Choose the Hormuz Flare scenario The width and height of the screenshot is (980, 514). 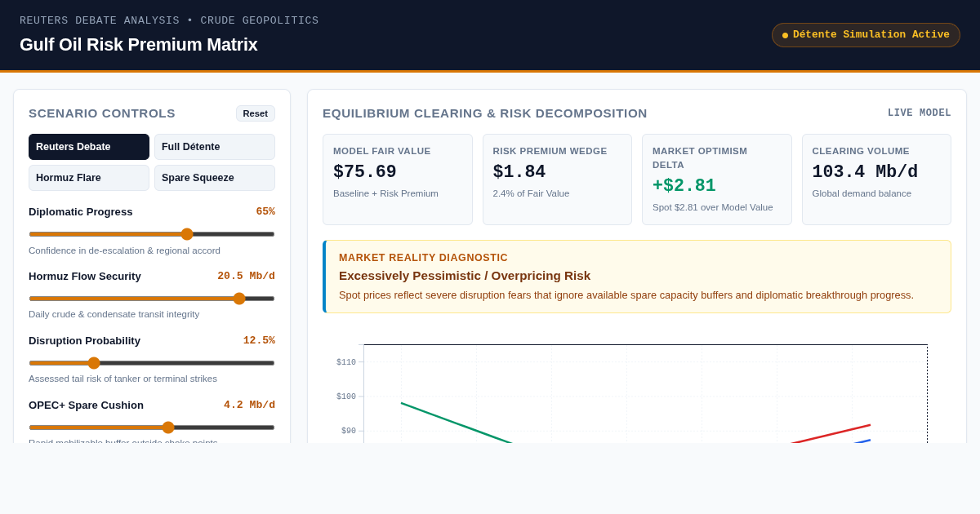pos(89,178)
